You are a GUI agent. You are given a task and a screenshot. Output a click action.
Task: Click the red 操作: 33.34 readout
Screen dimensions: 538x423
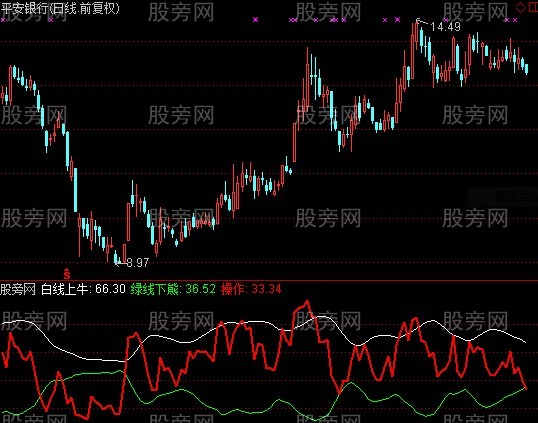point(251,289)
